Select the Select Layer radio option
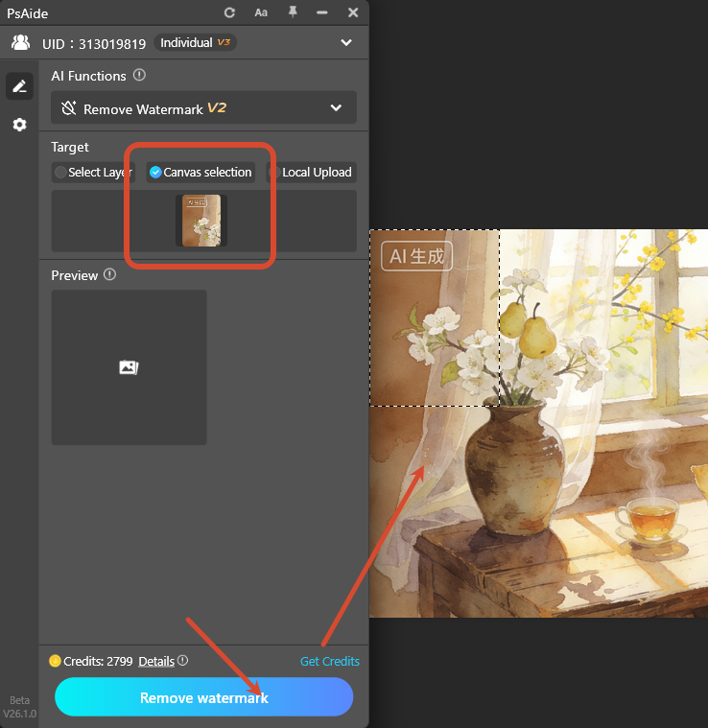 [60, 173]
